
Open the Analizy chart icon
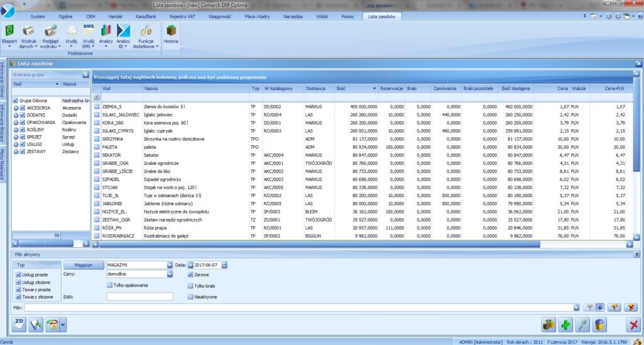(x=106, y=31)
